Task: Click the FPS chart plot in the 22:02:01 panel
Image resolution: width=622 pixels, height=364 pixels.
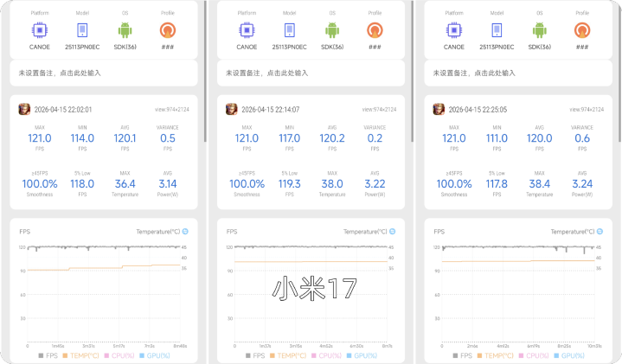Action: 104,294
